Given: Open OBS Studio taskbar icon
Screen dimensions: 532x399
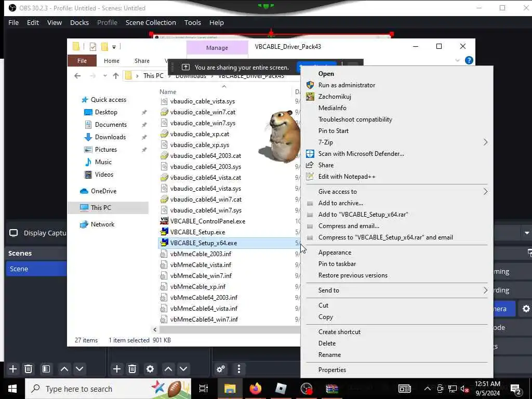Looking at the screenshot, I should pos(307,389).
